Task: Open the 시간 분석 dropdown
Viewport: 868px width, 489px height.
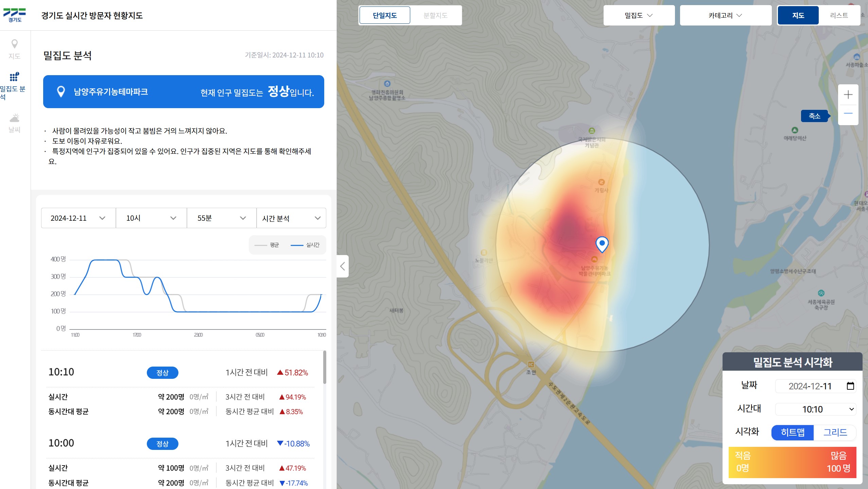Action: pos(291,218)
